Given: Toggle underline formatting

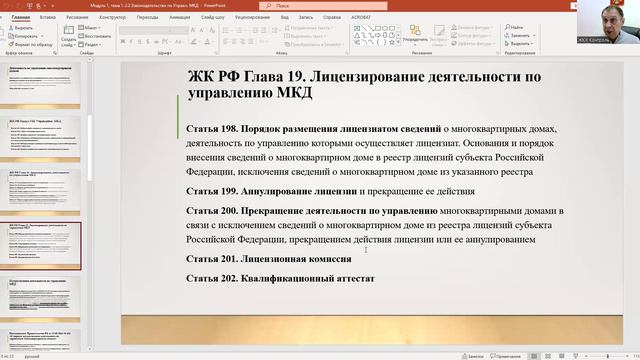Looking at the screenshot, I should (x=140, y=41).
